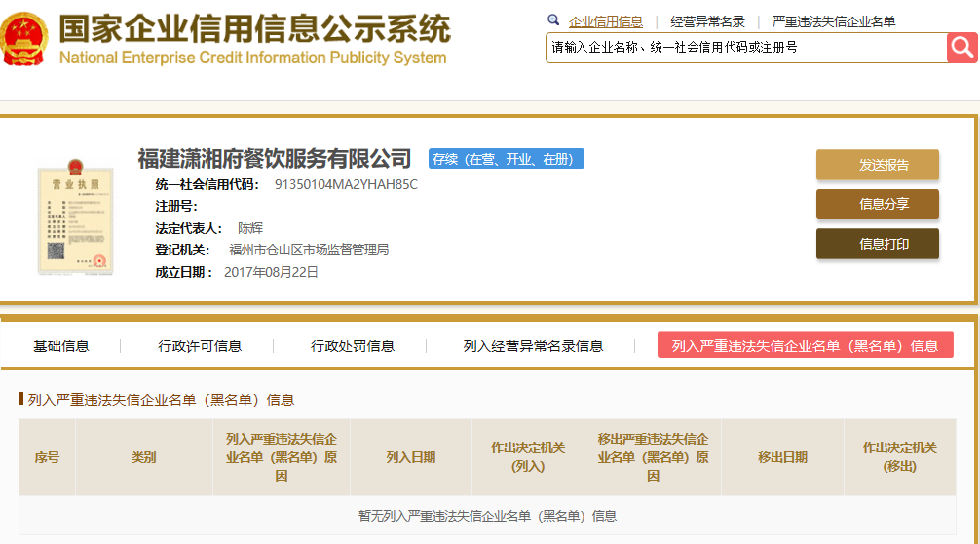
Task: Focus the enterprise name search input field
Action: click(746, 48)
